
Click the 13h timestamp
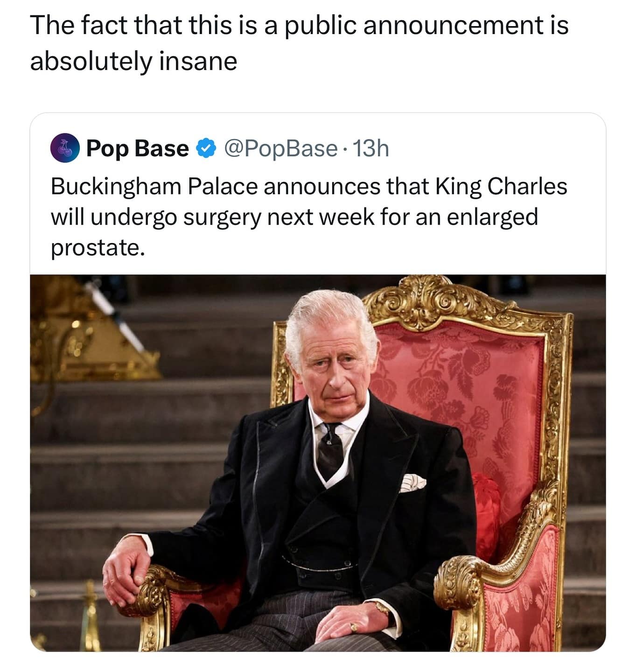tap(371, 148)
